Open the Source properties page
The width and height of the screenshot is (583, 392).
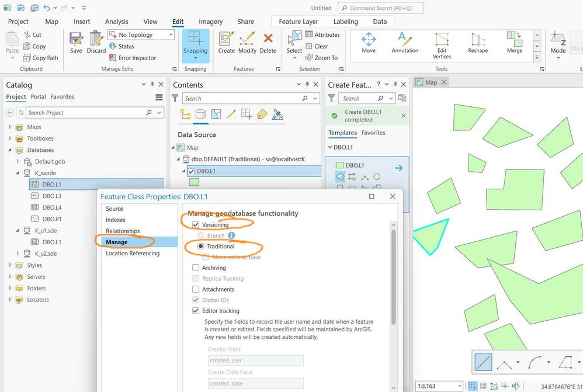tap(114, 209)
